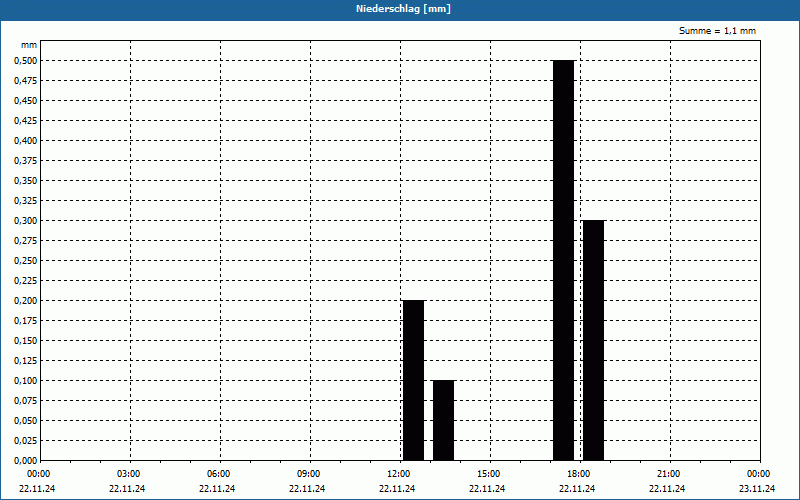
Task: Click the 06:00 time axis label
Action: (220, 474)
